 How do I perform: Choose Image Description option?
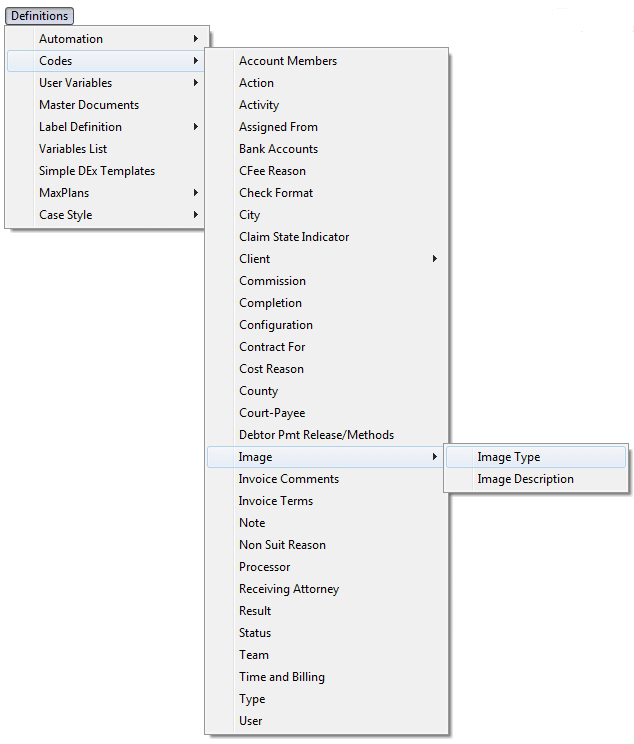tap(525, 479)
